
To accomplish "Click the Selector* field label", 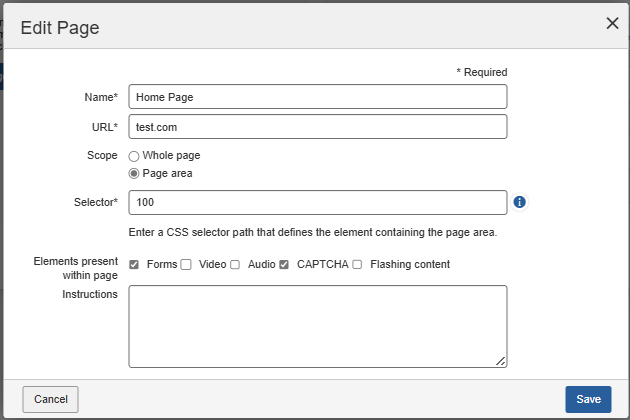I will [x=95, y=203].
